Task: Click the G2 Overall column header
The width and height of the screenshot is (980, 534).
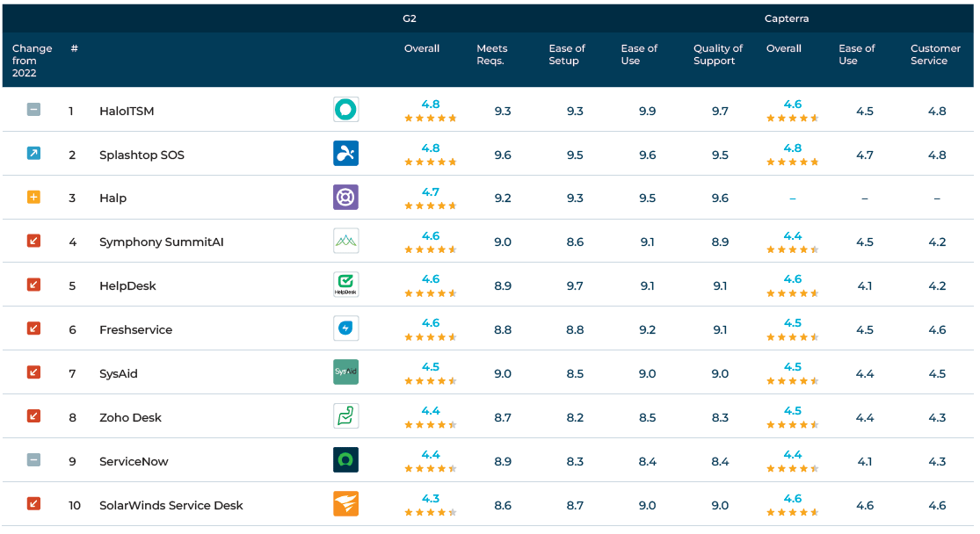Action: tap(422, 49)
